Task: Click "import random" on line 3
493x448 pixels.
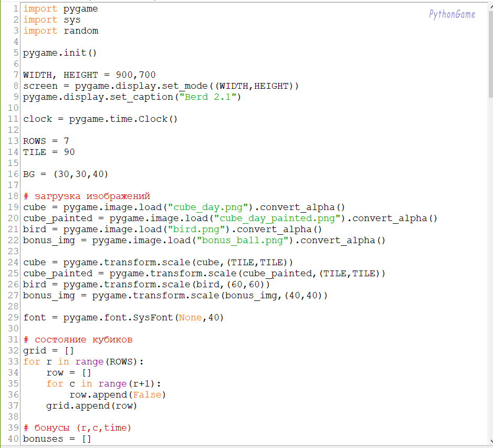Action: coord(61,31)
